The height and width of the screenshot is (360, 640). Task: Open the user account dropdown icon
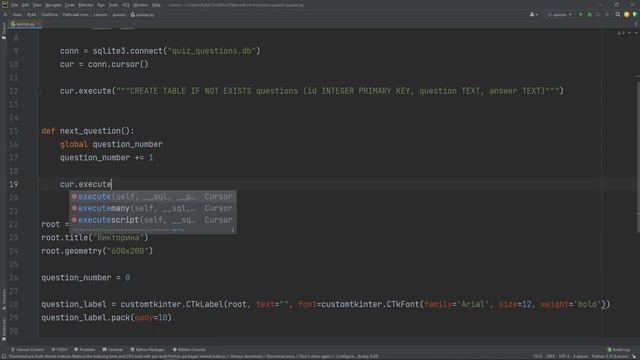coord(533,15)
